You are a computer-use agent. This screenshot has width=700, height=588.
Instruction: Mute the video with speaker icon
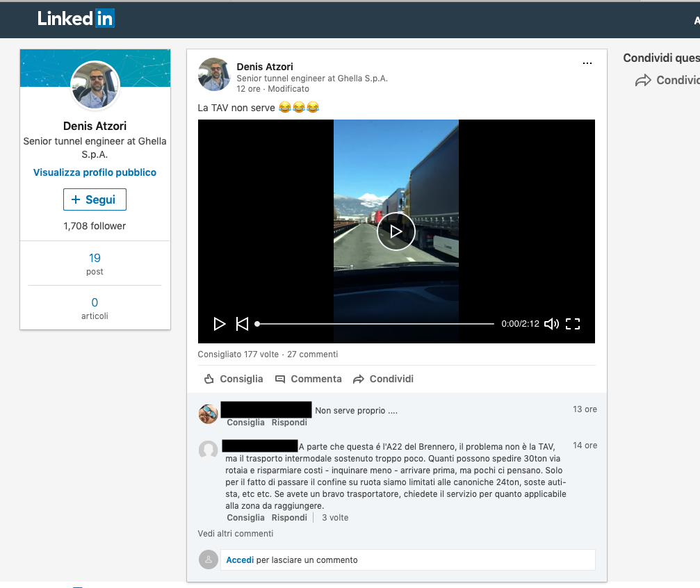pos(551,324)
